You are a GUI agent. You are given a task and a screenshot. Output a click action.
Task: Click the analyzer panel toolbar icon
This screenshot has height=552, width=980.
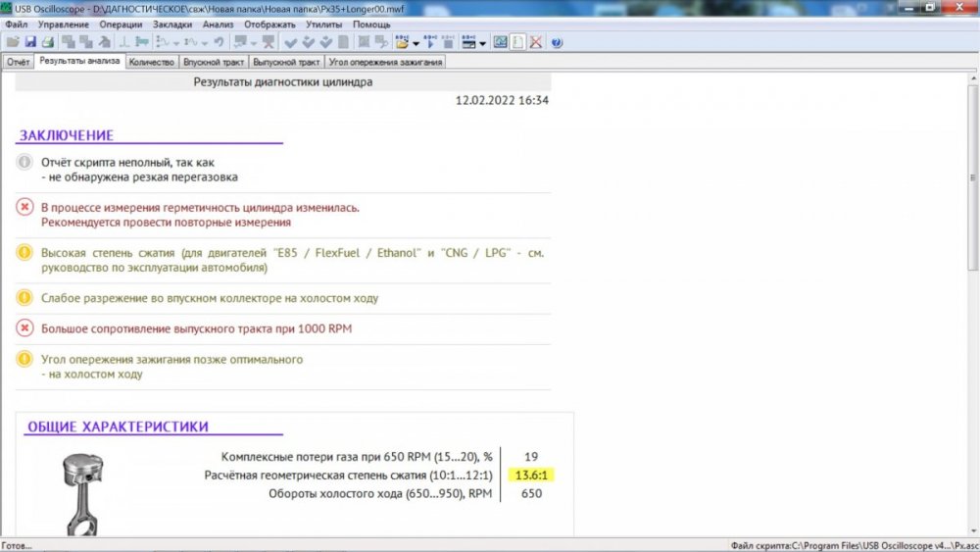coord(468,42)
